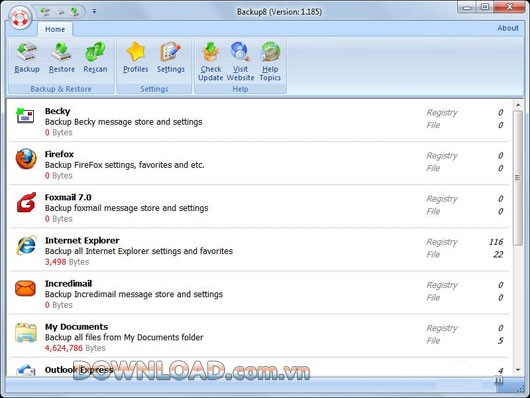Click 'Backup all files from My Documents folder'
The height and width of the screenshot is (398, 530).
tap(124, 337)
